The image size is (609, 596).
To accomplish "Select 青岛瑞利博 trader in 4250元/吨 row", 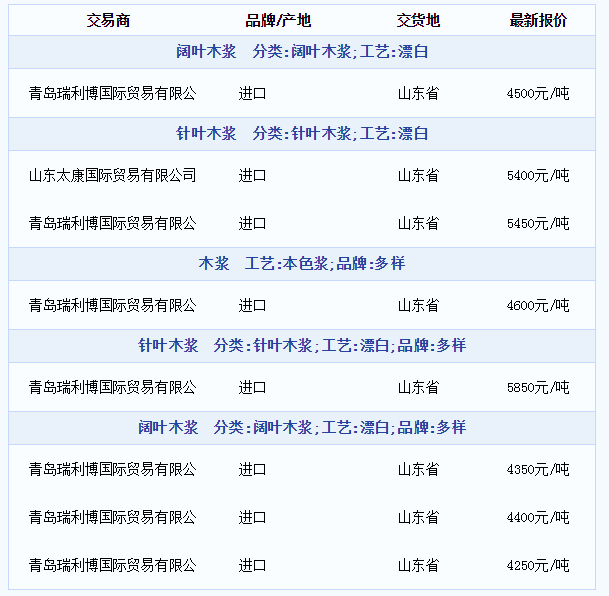I will pos(113,565).
